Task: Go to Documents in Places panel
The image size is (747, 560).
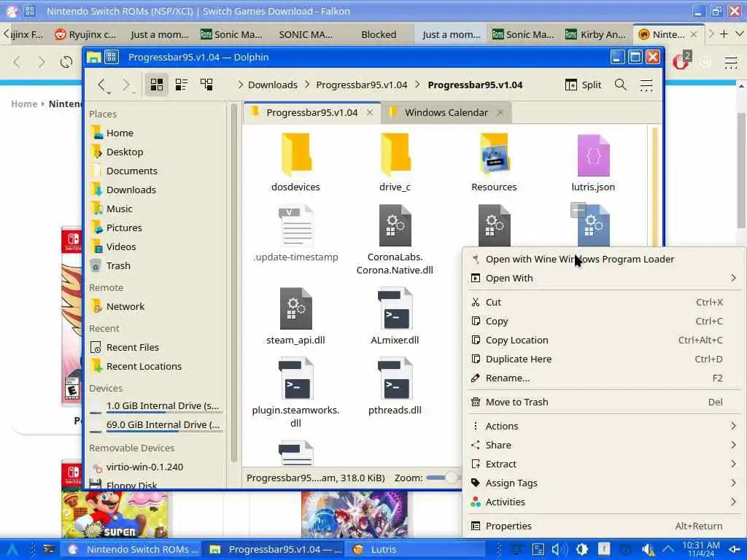Action: tap(156, 171)
